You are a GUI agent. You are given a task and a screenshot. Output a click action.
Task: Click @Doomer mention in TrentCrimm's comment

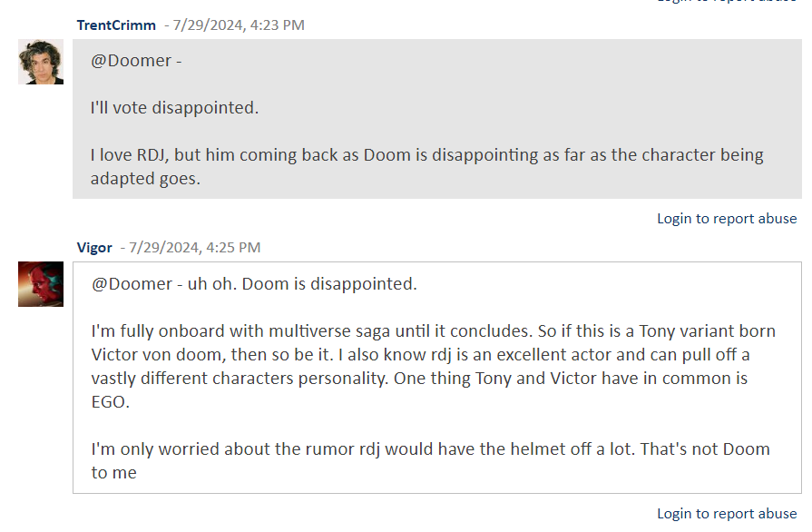pyautogui.click(x=131, y=61)
